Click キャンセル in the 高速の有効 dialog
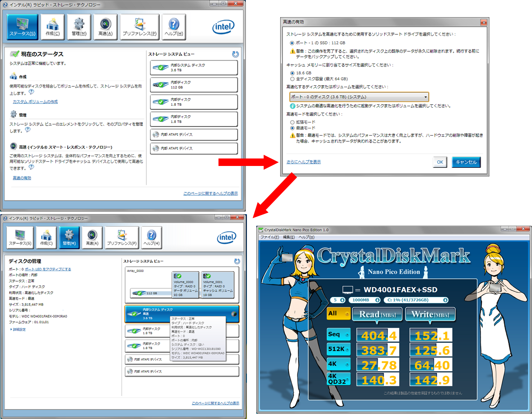 pyautogui.click(x=466, y=162)
